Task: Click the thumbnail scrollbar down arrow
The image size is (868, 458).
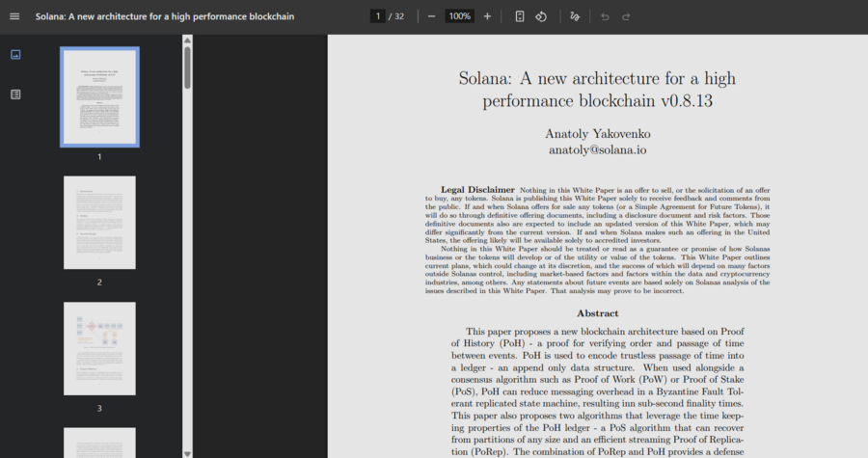Action: point(188,453)
